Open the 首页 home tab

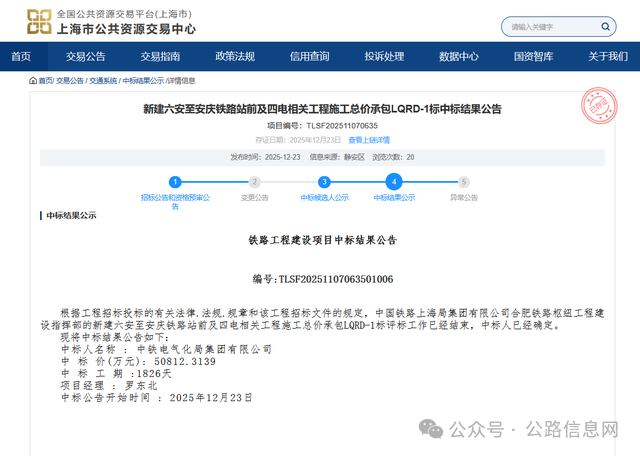[21, 56]
